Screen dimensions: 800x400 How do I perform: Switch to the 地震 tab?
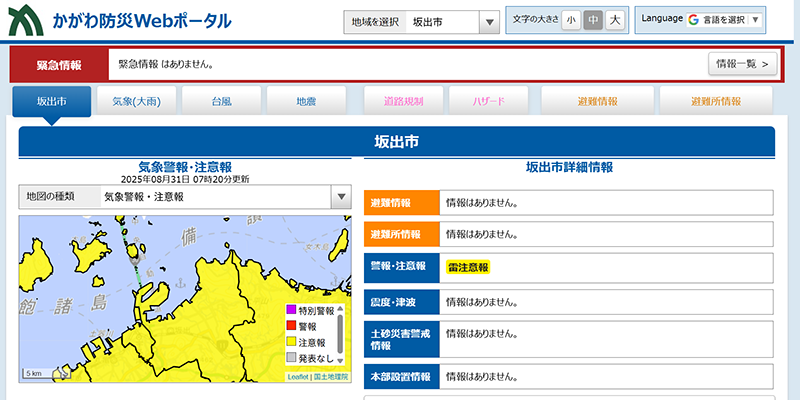pyautogui.click(x=306, y=102)
